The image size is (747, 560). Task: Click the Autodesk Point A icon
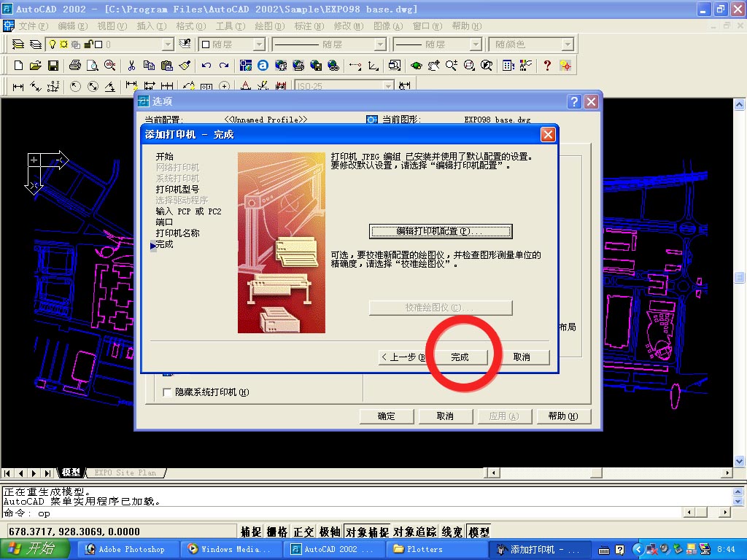click(263, 65)
